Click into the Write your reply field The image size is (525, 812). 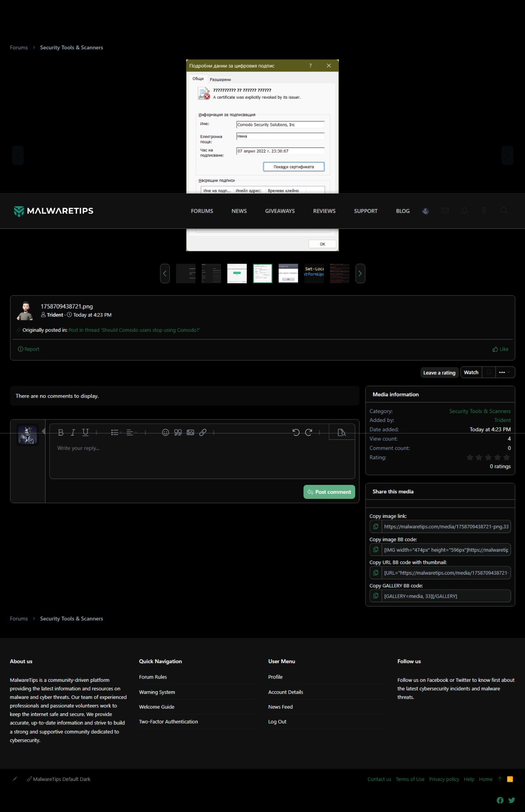(202, 459)
